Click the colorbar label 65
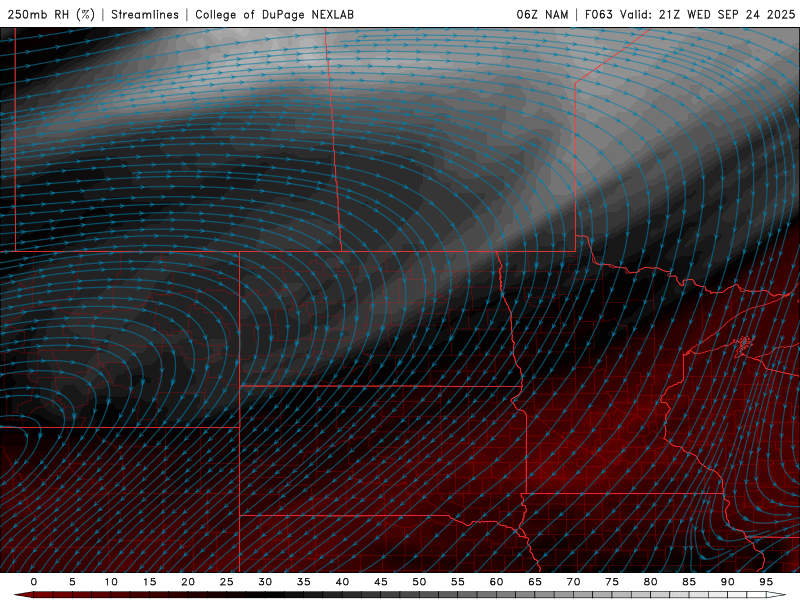 [535, 582]
